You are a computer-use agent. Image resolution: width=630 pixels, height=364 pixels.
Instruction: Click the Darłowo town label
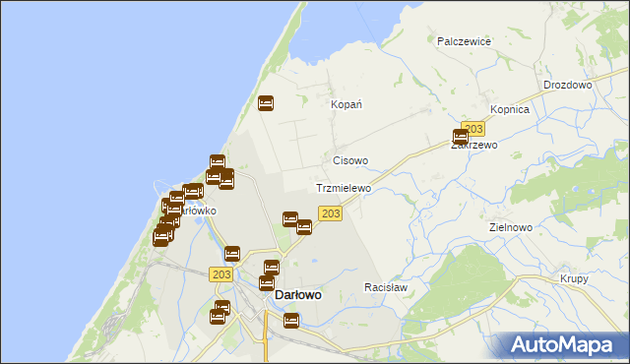tap(298, 295)
